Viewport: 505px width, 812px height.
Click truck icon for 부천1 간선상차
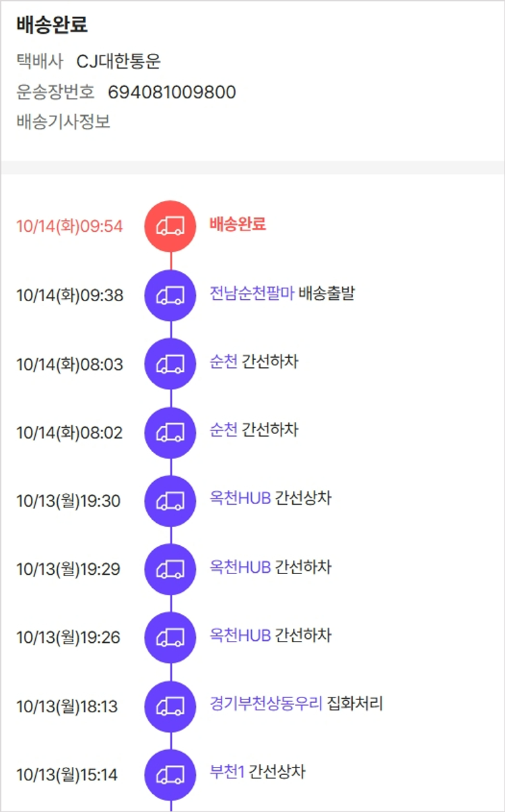[x=170, y=775]
